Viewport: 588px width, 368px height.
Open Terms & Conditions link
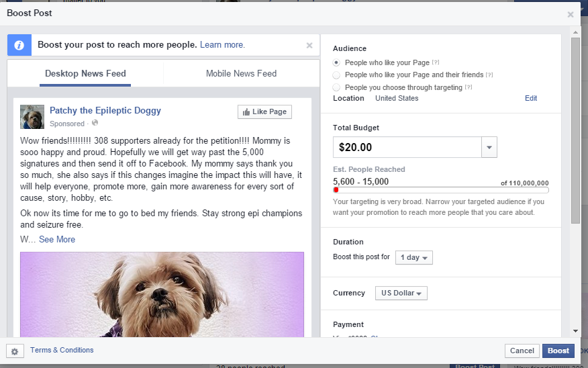tap(62, 350)
